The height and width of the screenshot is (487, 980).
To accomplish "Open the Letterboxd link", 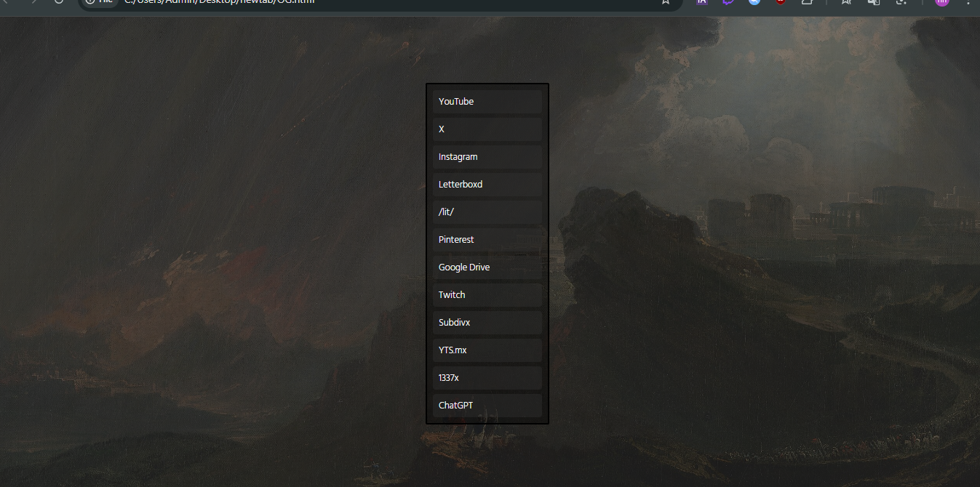I will [x=487, y=185].
